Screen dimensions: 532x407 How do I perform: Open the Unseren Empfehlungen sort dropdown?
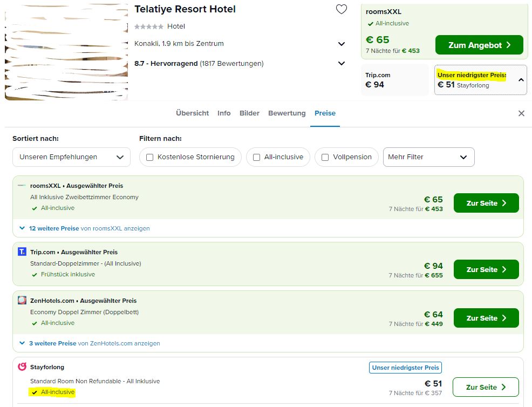point(71,157)
